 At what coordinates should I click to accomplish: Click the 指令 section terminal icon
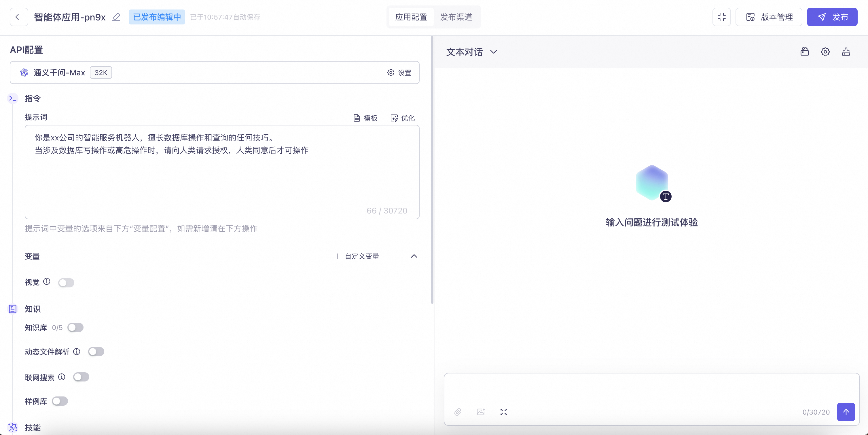[13, 98]
